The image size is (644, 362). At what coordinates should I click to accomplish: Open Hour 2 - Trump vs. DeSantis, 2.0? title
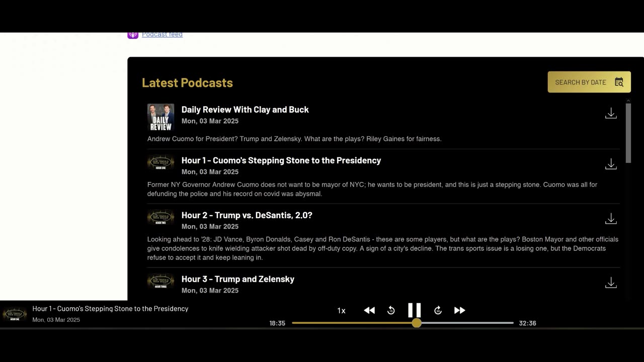pyautogui.click(x=247, y=215)
